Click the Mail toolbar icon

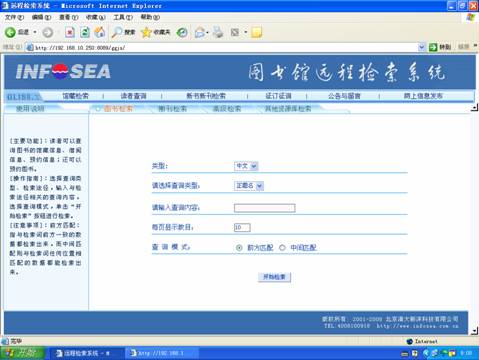200,32
